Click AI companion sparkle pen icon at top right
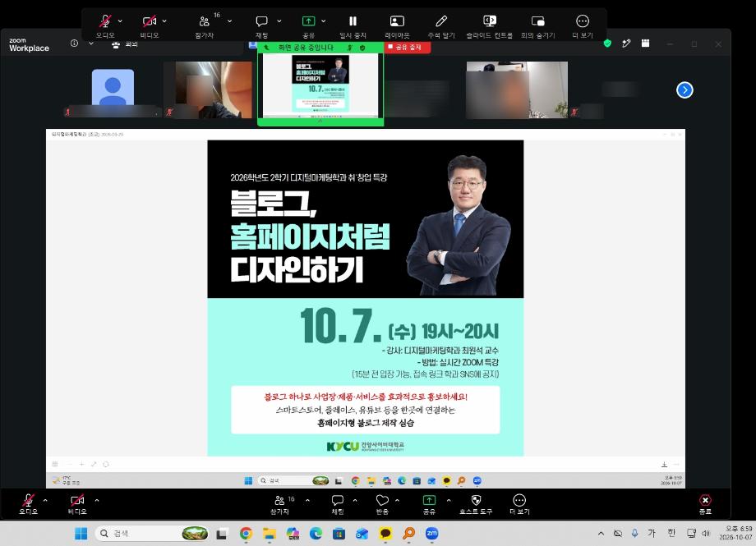Image resolution: width=756 pixels, height=546 pixels. tap(626, 44)
